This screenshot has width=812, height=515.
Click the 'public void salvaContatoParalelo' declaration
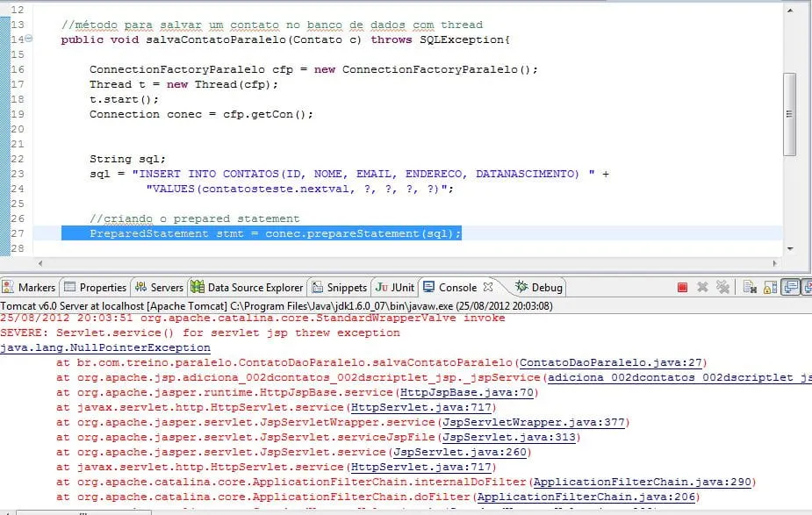coord(285,39)
